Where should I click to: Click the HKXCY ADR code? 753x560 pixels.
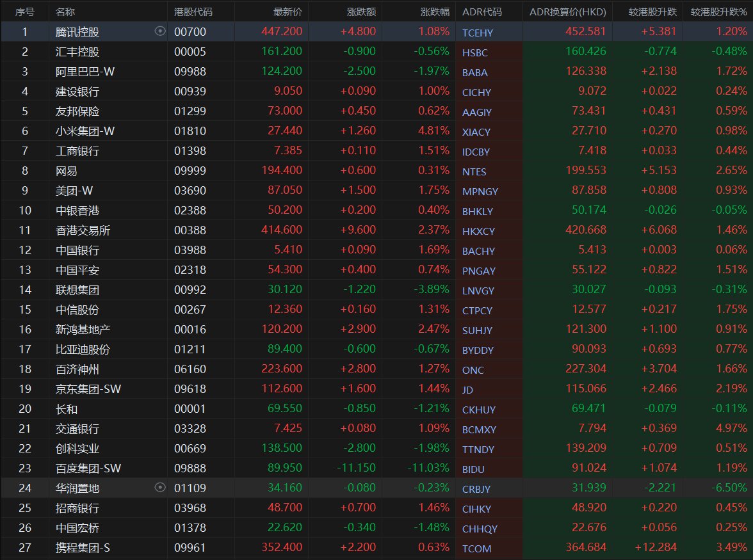click(x=478, y=231)
